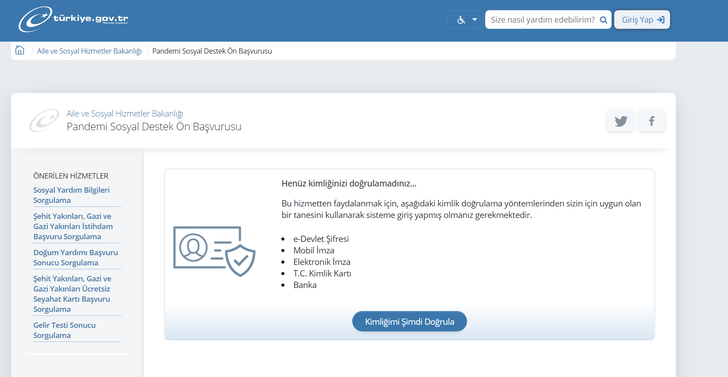Open Doğum Yardımı Başvuru Sonucu Sorgulama
The width and height of the screenshot is (728, 377).
(x=76, y=258)
